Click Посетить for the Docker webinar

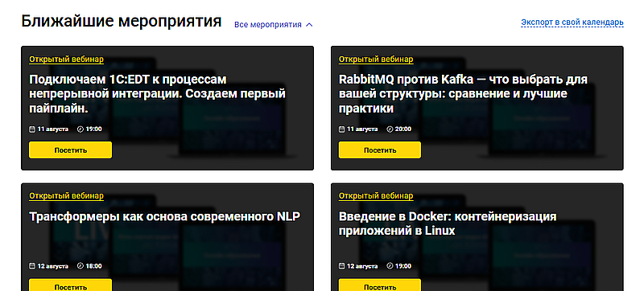point(380,285)
